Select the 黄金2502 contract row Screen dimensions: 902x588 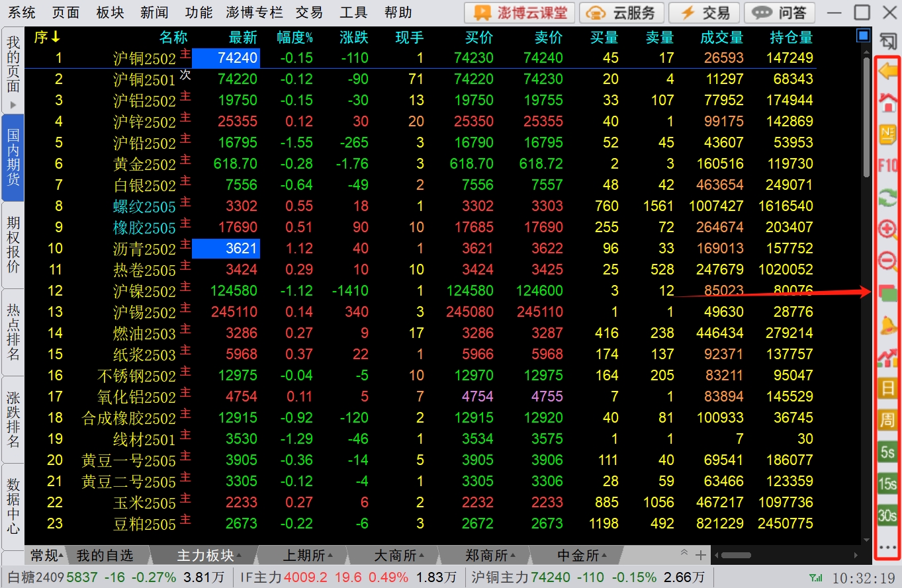[x=420, y=163]
